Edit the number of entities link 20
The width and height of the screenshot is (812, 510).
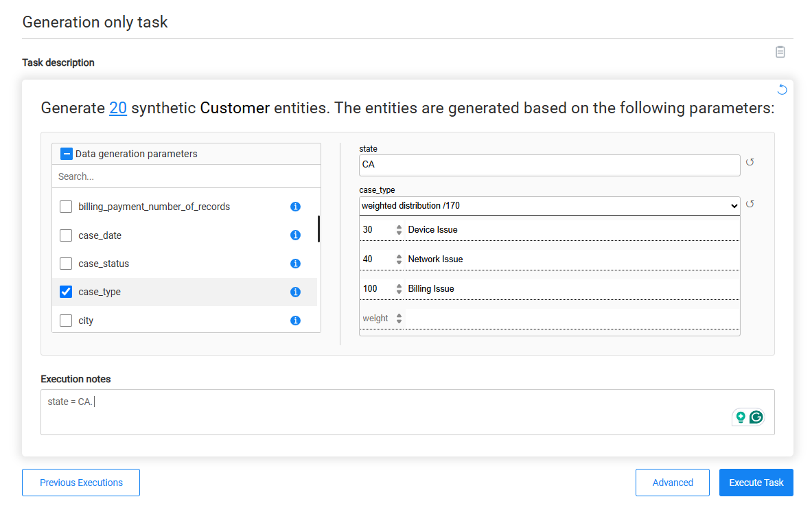point(118,108)
